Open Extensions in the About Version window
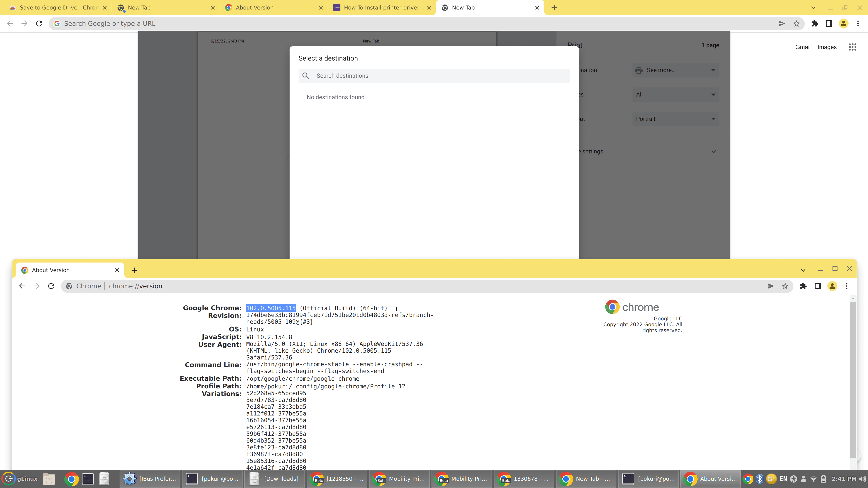Image resolution: width=868 pixels, height=488 pixels. point(803,286)
